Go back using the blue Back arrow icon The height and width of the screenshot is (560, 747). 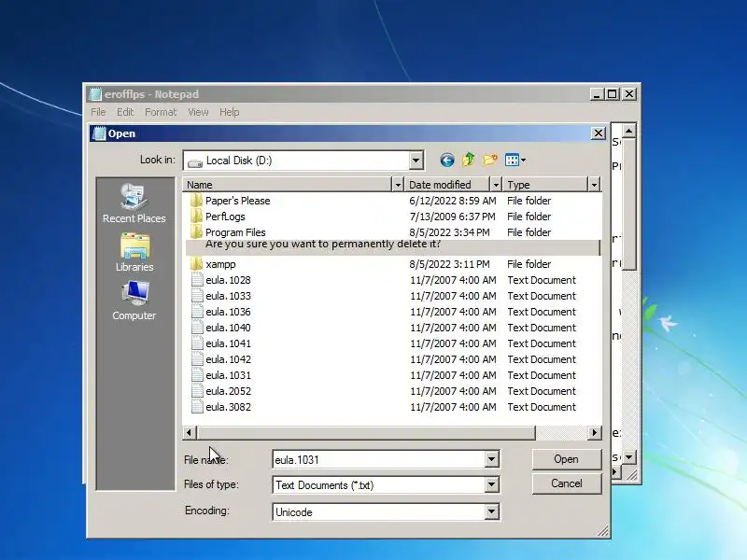tap(447, 160)
